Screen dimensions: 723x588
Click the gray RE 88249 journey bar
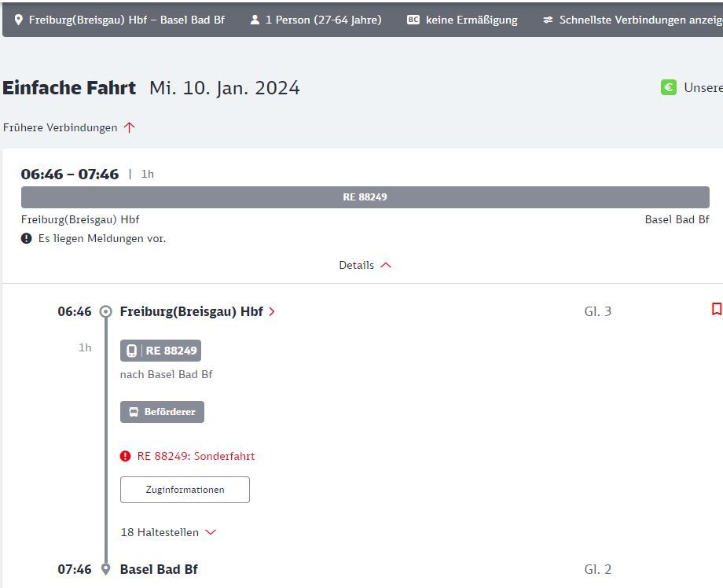click(x=365, y=197)
